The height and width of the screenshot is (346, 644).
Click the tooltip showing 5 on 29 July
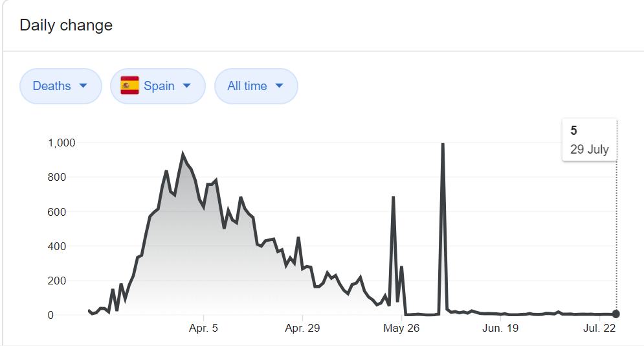[589, 140]
